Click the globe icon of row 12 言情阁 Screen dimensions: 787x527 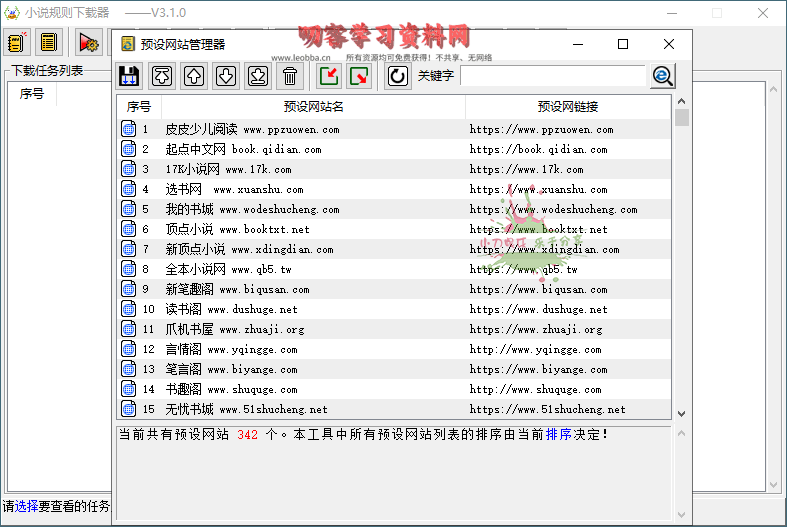click(128, 349)
